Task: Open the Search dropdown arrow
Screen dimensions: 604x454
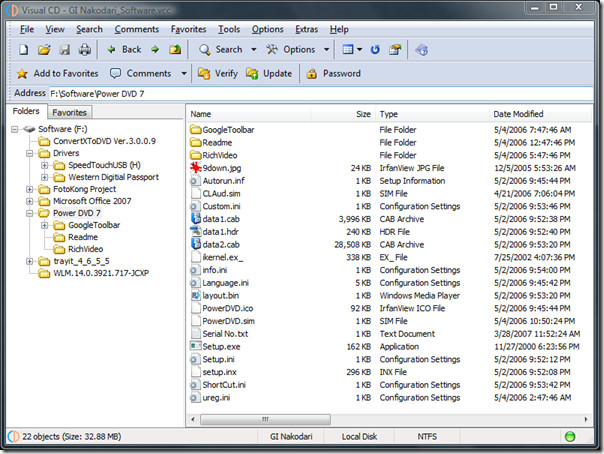Action: pyautogui.click(x=253, y=50)
